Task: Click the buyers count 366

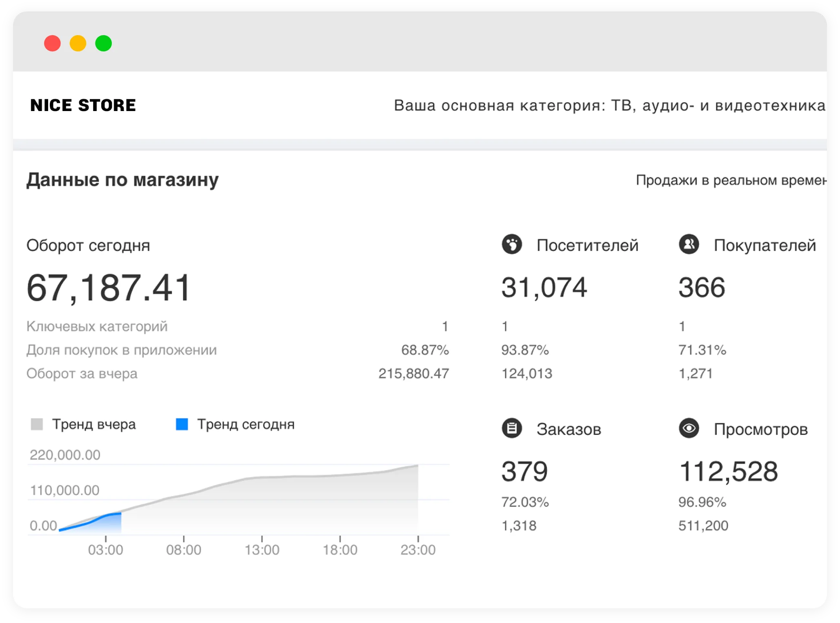Action: coord(702,287)
